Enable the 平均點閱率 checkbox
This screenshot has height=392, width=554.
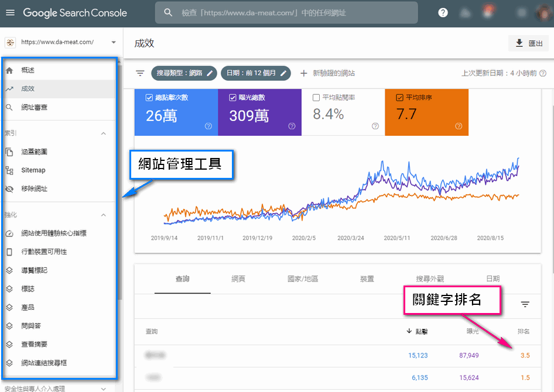point(316,98)
